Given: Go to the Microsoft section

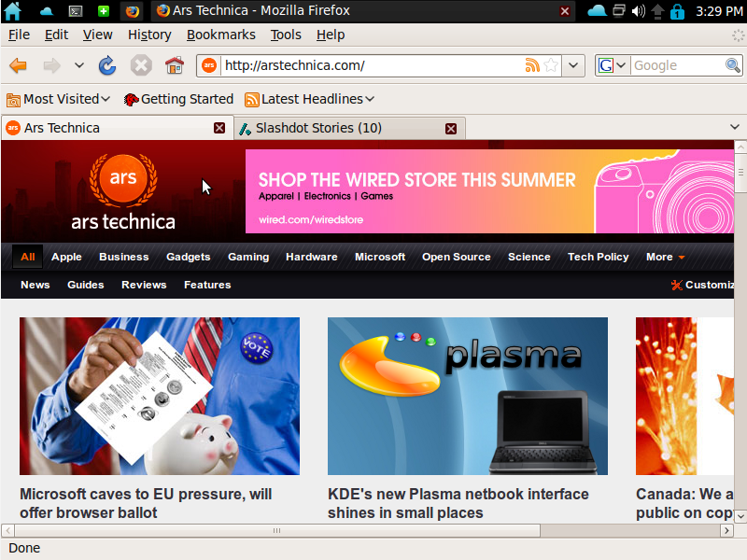Looking at the screenshot, I should [x=380, y=258].
